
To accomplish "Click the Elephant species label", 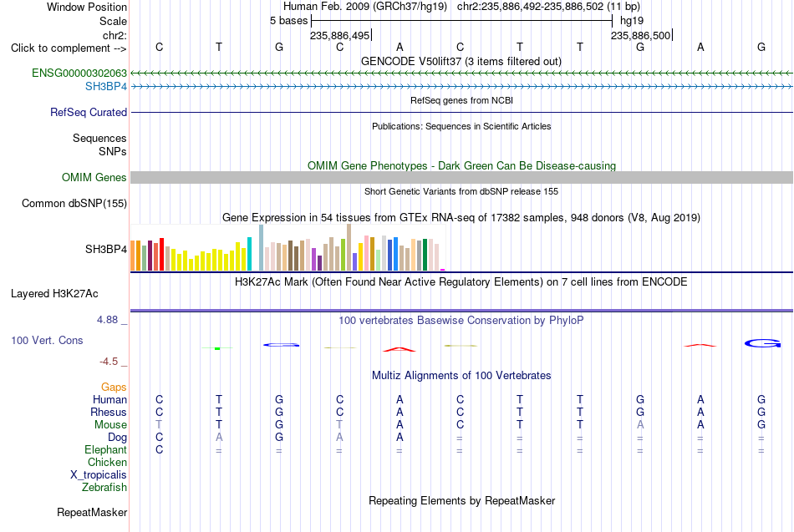I will 105,450.
